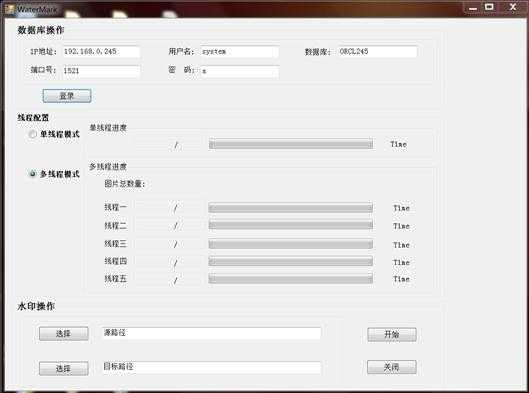Minimize the WaterMark window
Viewport: 529px width, 393px height.
point(473,7)
